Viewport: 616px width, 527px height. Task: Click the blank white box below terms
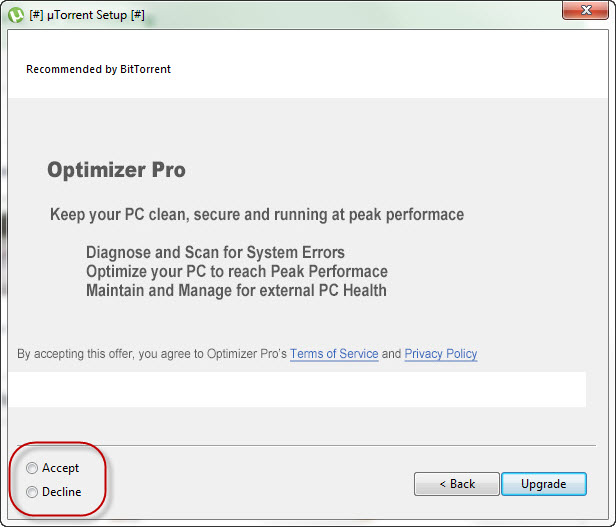point(297,389)
